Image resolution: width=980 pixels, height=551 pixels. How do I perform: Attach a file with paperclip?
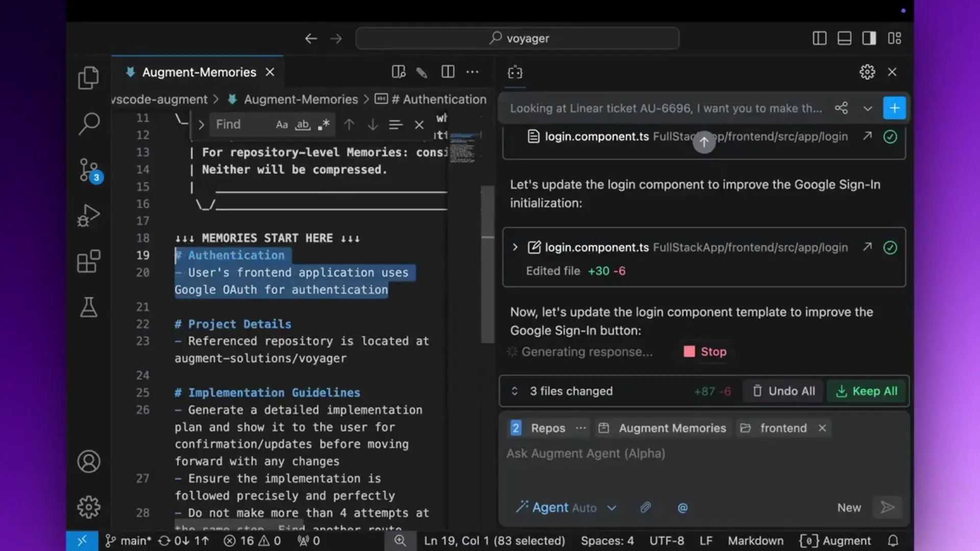pos(646,508)
